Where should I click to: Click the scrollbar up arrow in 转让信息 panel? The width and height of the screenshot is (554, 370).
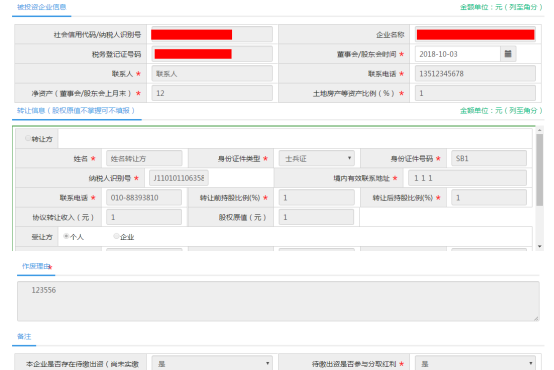pyautogui.click(x=540, y=130)
